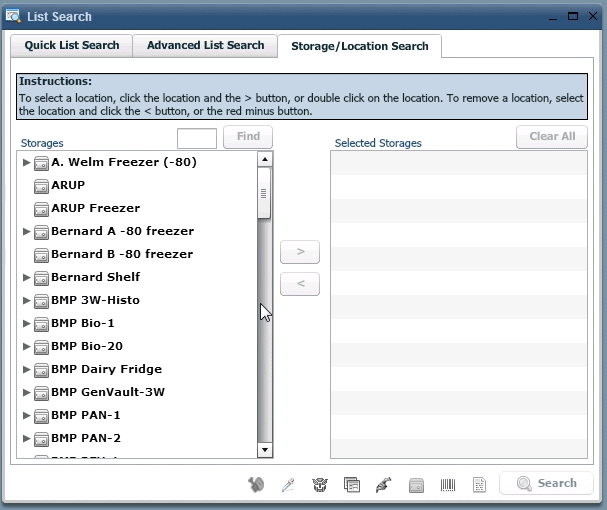Viewport: 607px width, 510px height.
Task: Click the hand/sample icon in bottom toolbar
Action: pos(256,484)
